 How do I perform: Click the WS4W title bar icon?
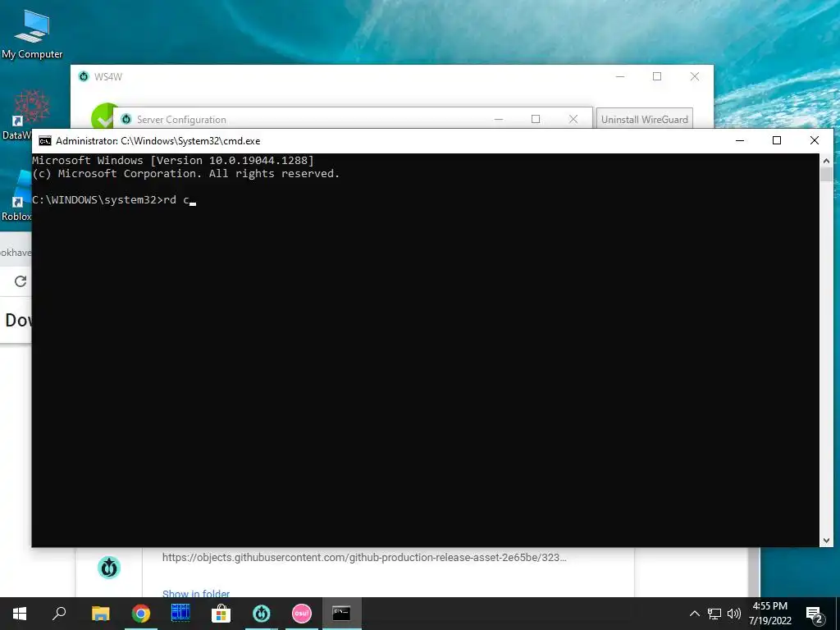point(84,76)
